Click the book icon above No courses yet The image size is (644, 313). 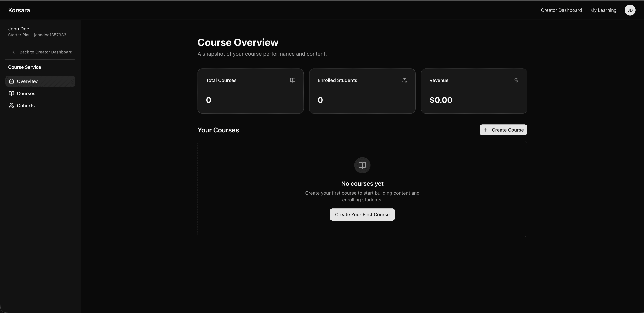tap(362, 165)
